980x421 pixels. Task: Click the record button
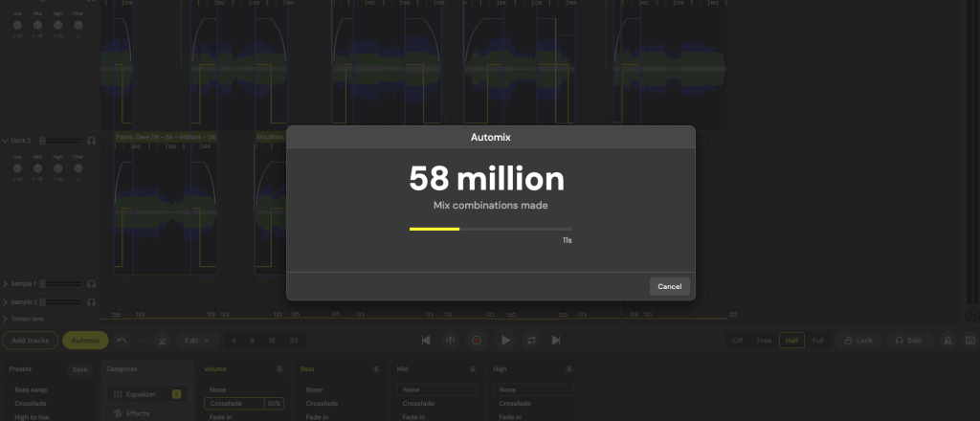[x=477, y=340]
